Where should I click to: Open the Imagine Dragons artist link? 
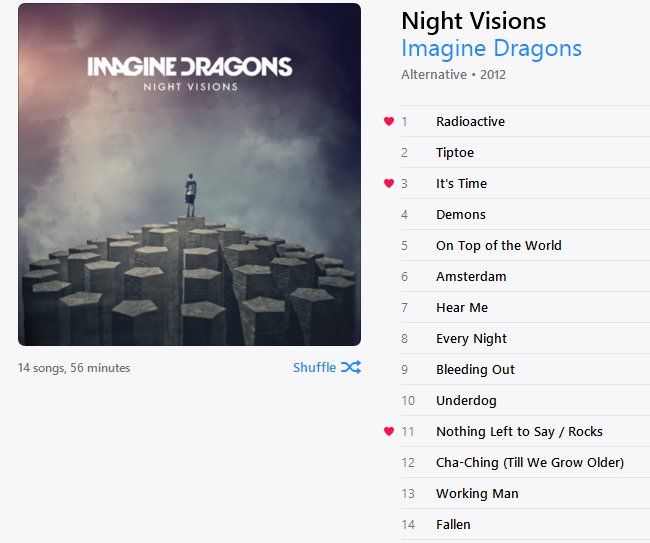491,48
